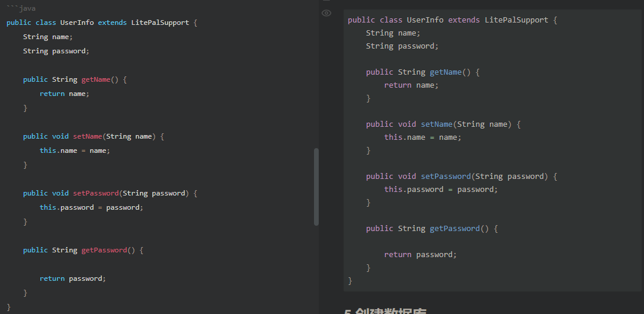Click the 'String password;' line in editor pane
Image resolution: width=644 pixels, height=314 pixels.
56,52
